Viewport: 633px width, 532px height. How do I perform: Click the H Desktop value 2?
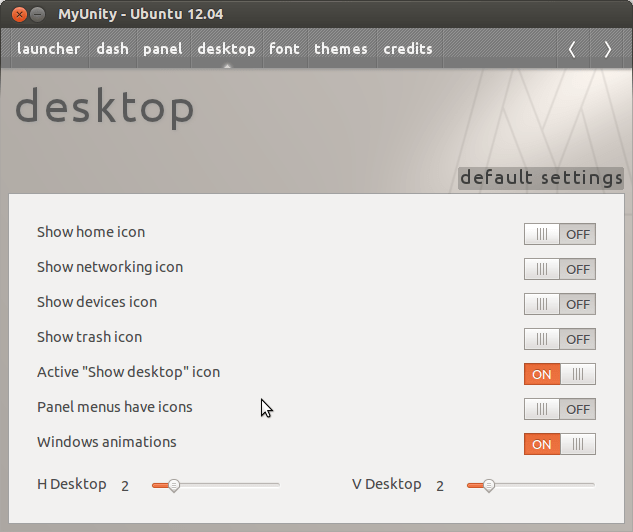coord(125,486)
